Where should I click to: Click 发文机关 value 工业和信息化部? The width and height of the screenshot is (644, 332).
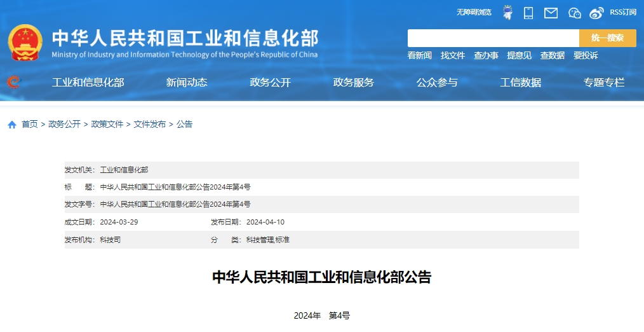124,170
